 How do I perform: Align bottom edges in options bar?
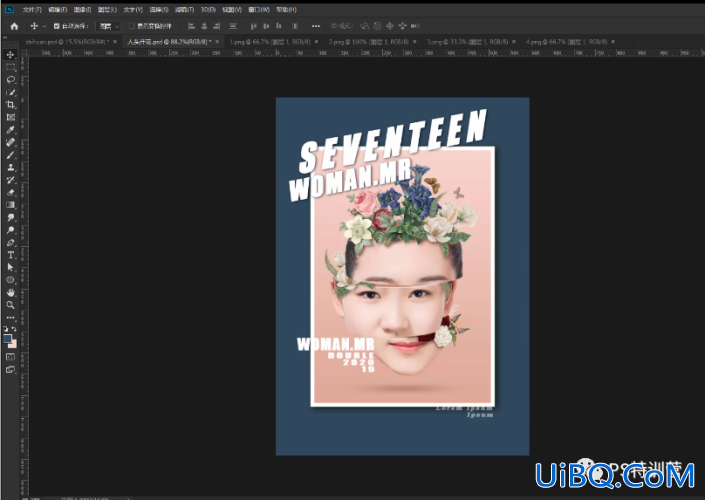[x=279, y=26]
